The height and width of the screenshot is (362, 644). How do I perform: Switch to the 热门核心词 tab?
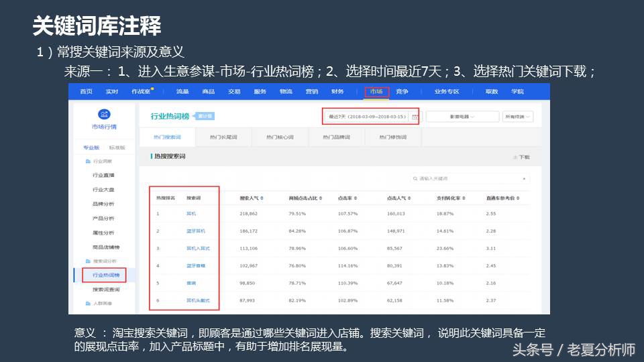click(280, 137)
